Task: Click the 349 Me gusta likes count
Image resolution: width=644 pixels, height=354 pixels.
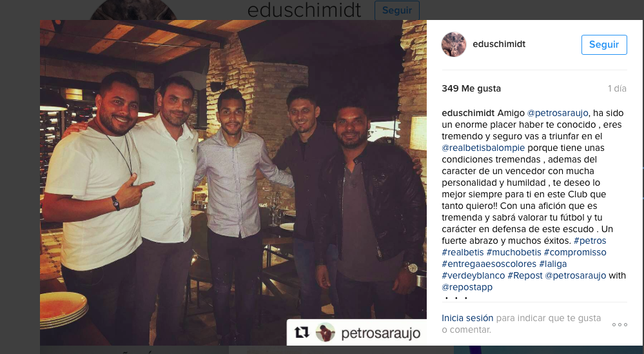Action: click(471, 88)
